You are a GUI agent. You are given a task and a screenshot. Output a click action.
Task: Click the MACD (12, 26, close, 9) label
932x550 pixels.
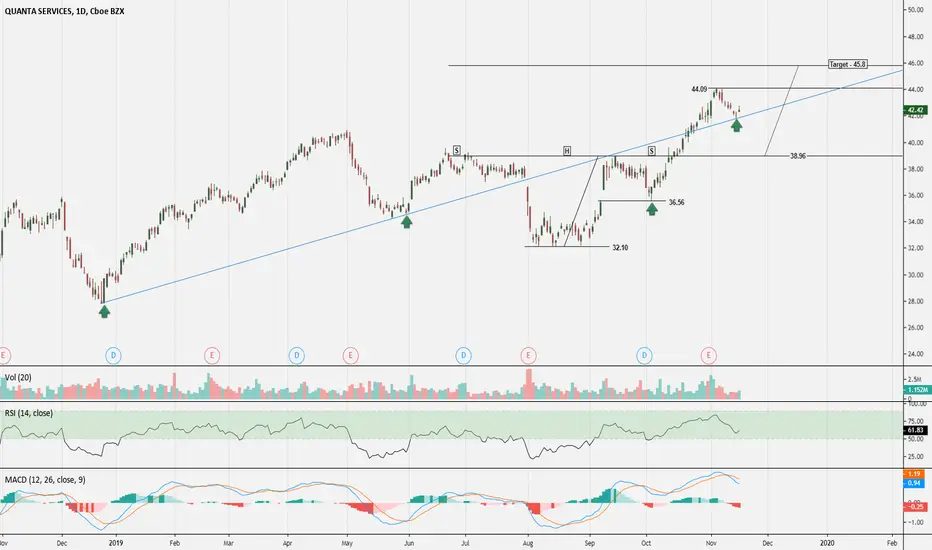pos(45,479)
